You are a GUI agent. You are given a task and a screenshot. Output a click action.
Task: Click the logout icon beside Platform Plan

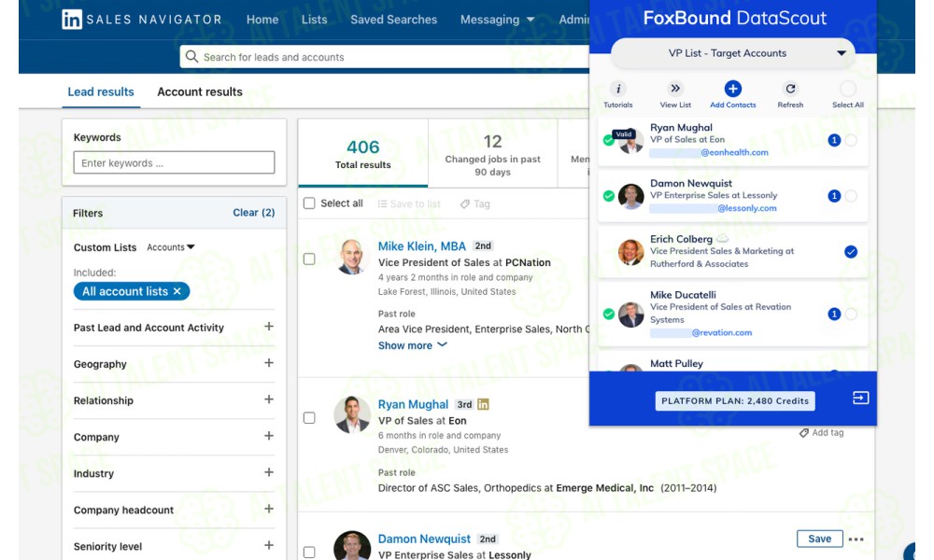coord(860,398)
